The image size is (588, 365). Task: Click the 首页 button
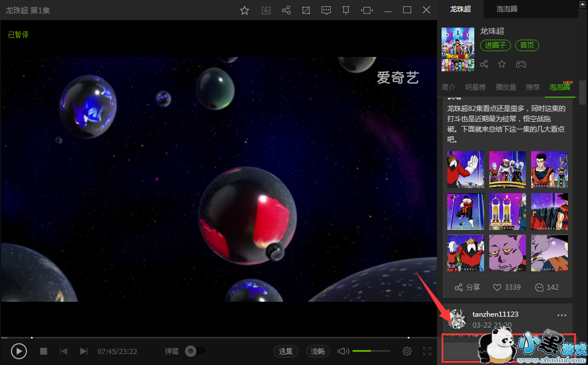(527, 45)
